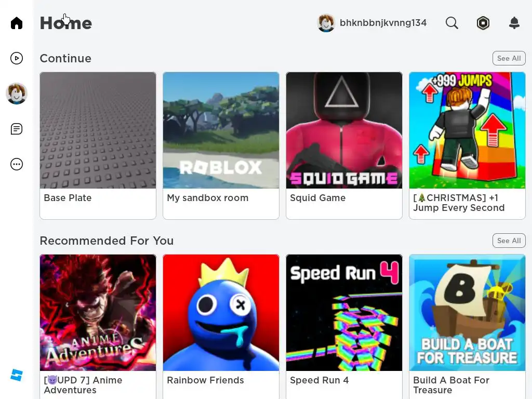
Task: Open the Base Plate game thumbnail
Action: click(x=98, y=130)
